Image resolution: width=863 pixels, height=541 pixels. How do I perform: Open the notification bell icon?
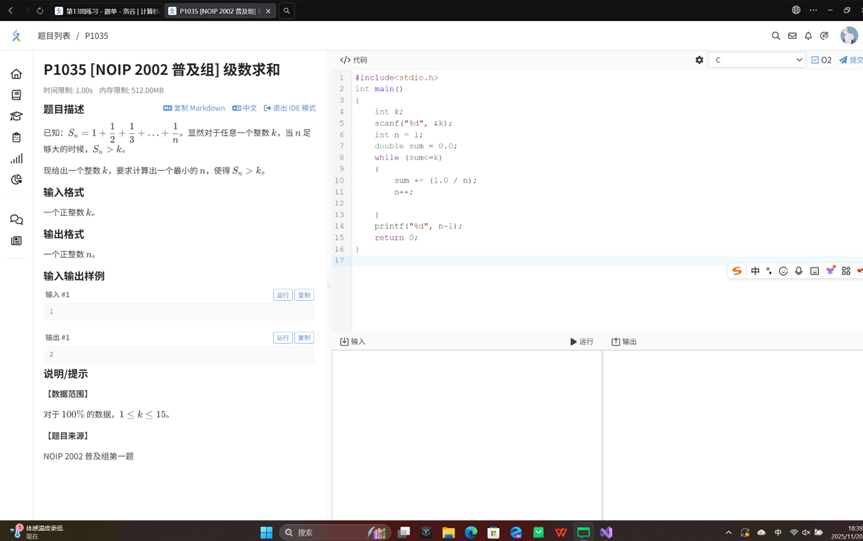click(x=808, y=36)
